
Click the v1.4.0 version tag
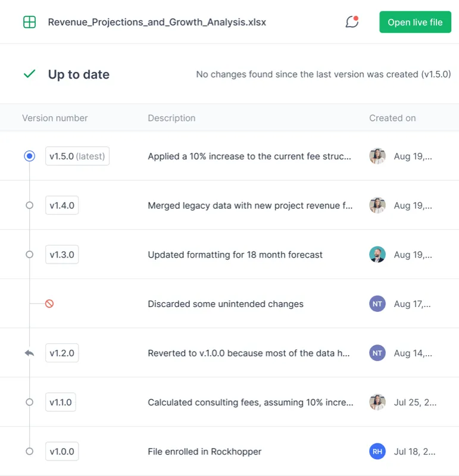click(x=62, y=205)
